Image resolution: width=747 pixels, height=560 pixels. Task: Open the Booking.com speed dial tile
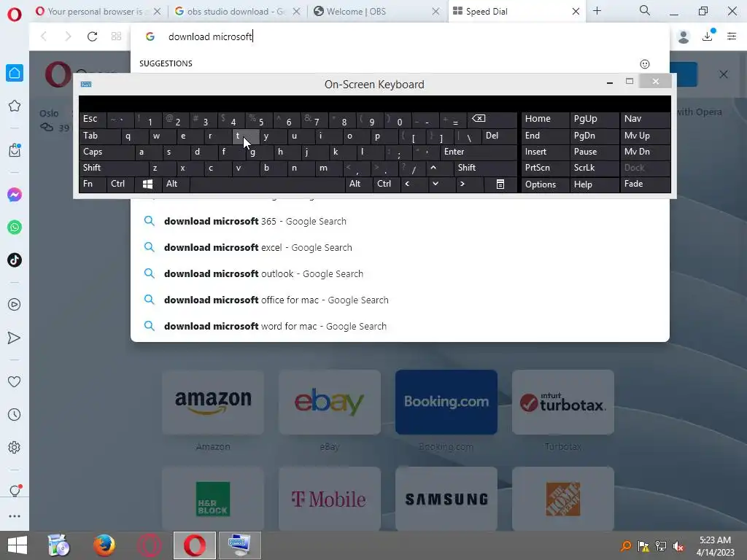446,402
